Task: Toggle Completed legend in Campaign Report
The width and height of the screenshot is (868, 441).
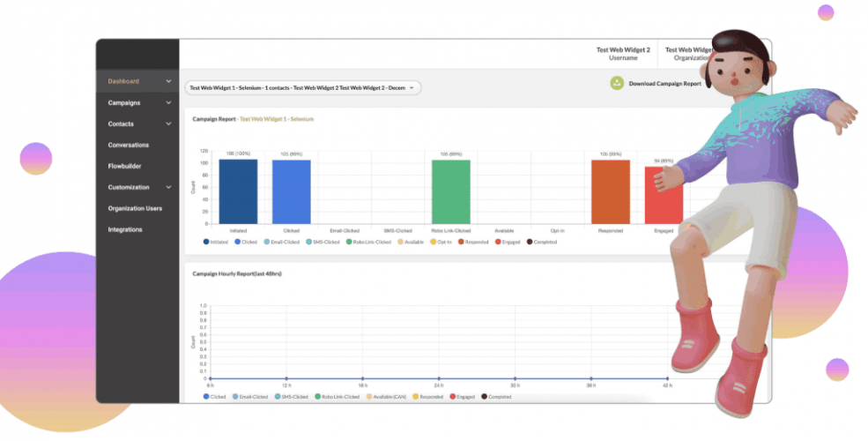Action: 541,242
